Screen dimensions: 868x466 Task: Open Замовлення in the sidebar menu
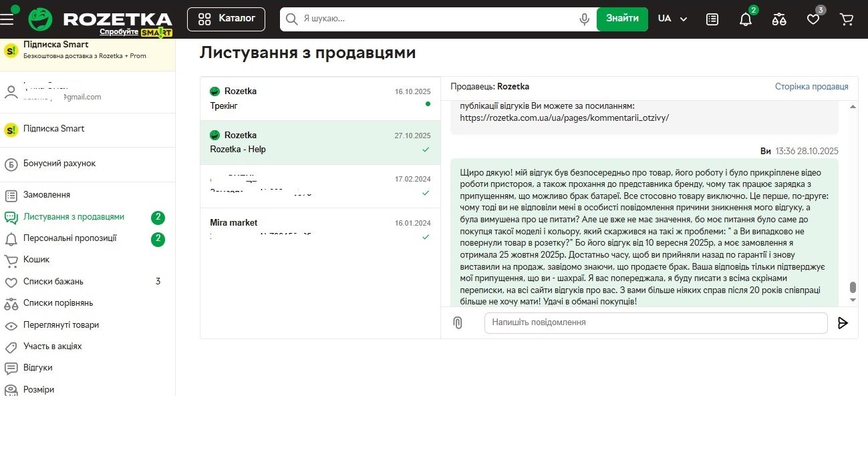[x=47, y=195]
